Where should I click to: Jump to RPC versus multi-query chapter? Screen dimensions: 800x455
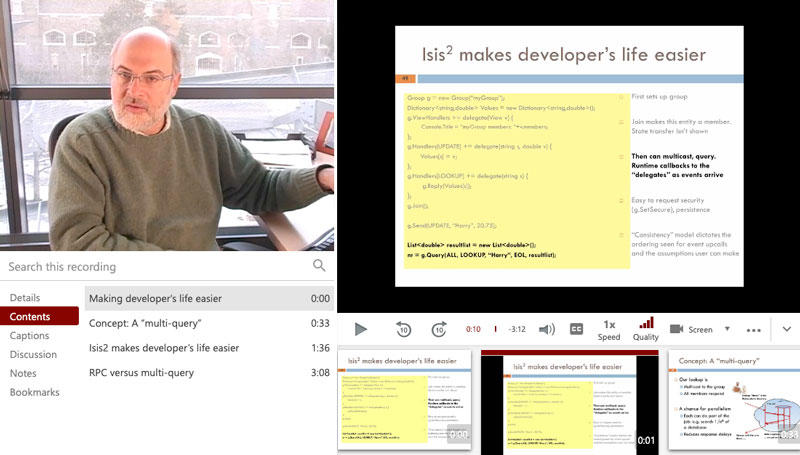[x=141, y=373]
